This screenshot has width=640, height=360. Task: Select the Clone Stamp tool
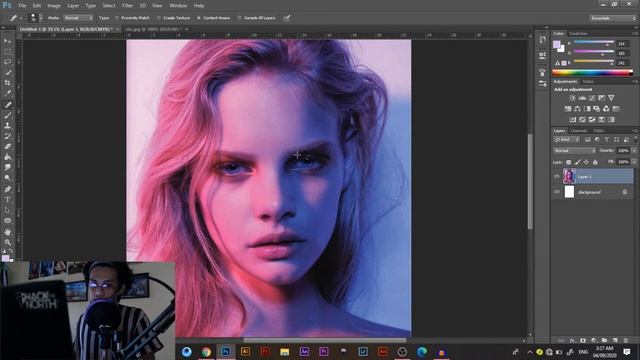click(x=7, y=126)
